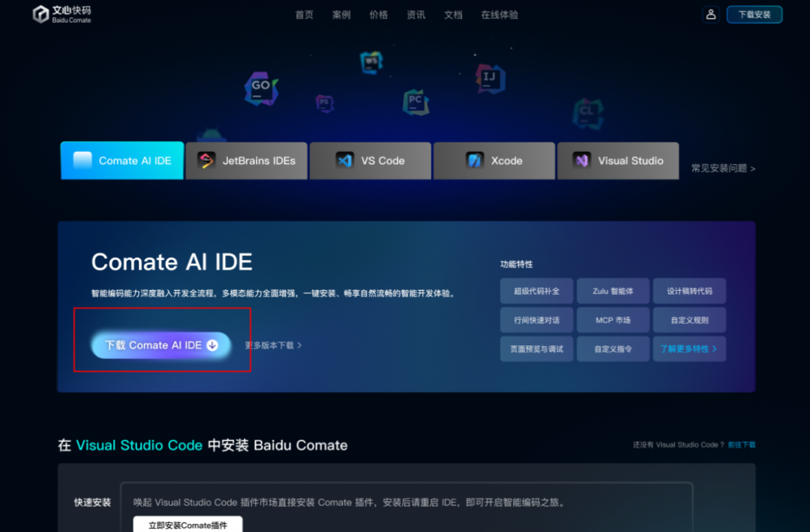Click 设计稿转代码 feature button

point(689,291)
